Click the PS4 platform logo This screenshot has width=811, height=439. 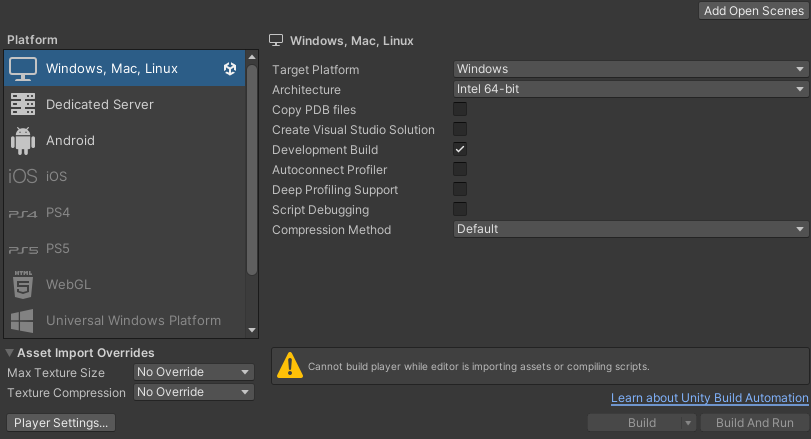(23, 214)
